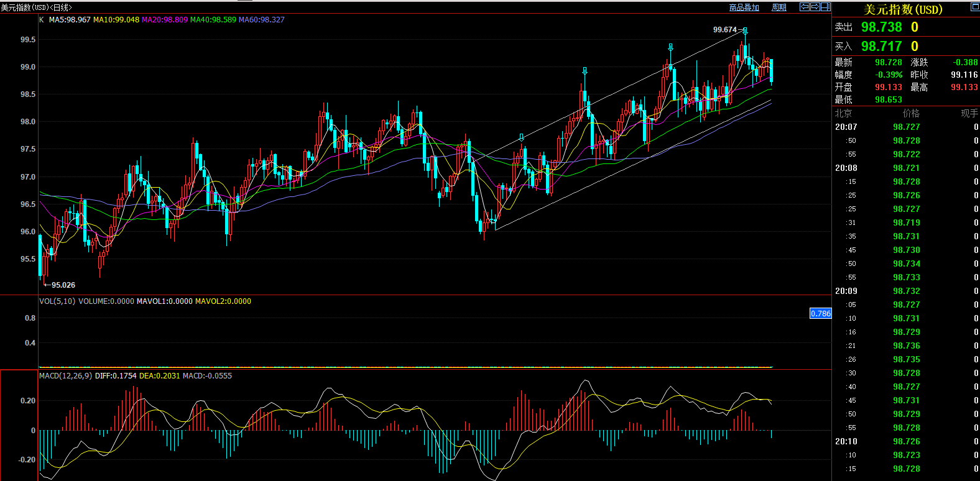The width and height of the screenshot is (980, 481).
Task: Click the MACD(12,26,9) indicator label
Action: (x=66, y=376)
